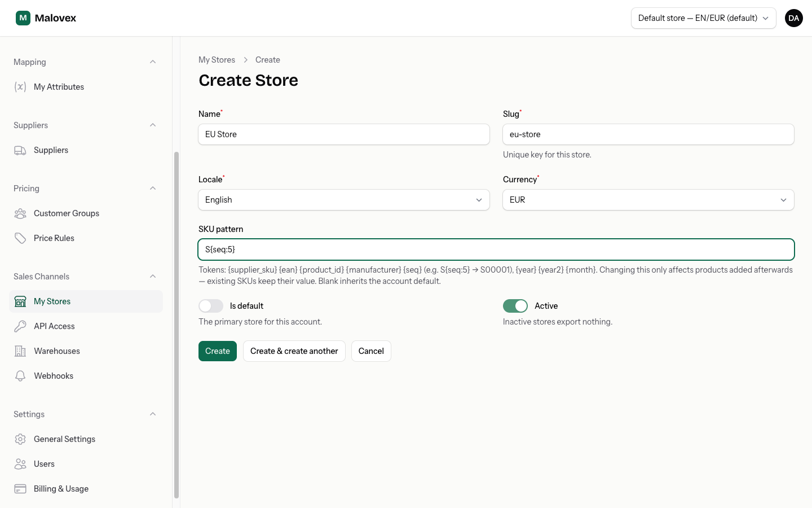
Task: Click 'Inactive stores export nothing.' text
Action: [558, 322]
